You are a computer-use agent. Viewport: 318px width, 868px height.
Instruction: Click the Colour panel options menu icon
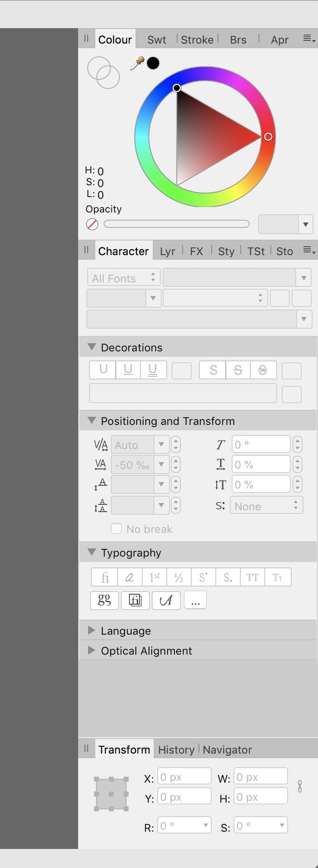pyautogui.click(x=309, y=39)
